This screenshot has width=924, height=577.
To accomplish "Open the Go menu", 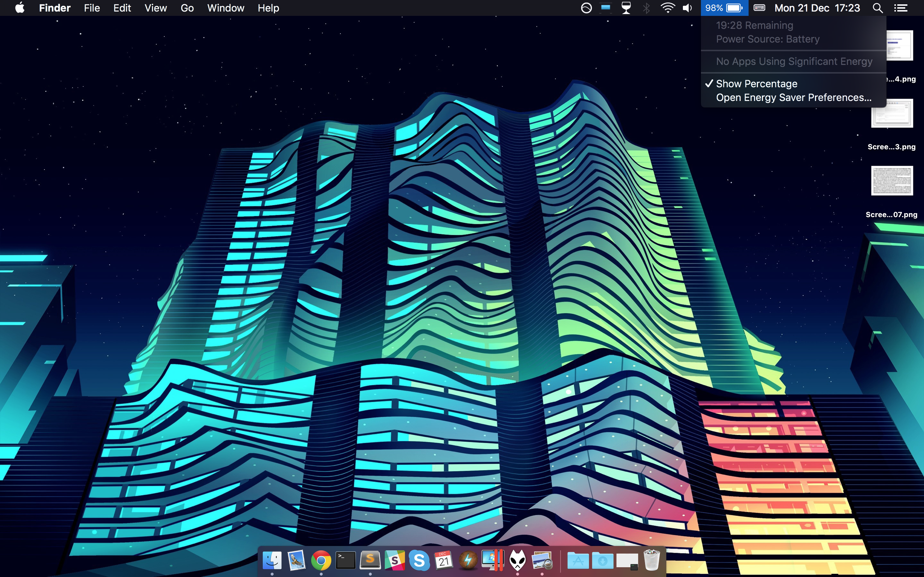I will click(x=187, y=8).
